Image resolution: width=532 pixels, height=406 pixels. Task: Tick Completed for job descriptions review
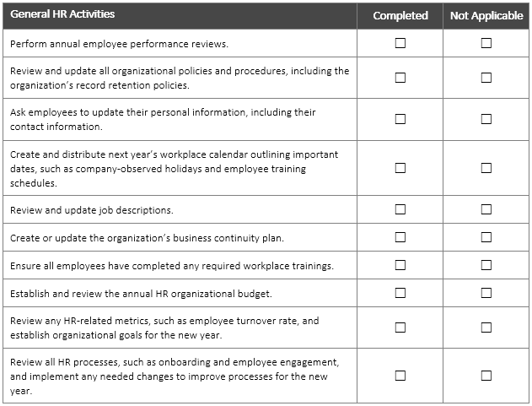click(x=400, y=209)
